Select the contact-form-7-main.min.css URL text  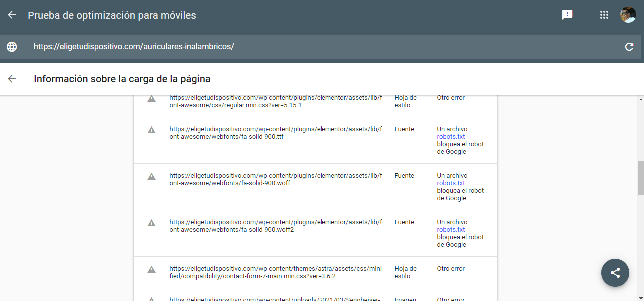coord(276,272)
